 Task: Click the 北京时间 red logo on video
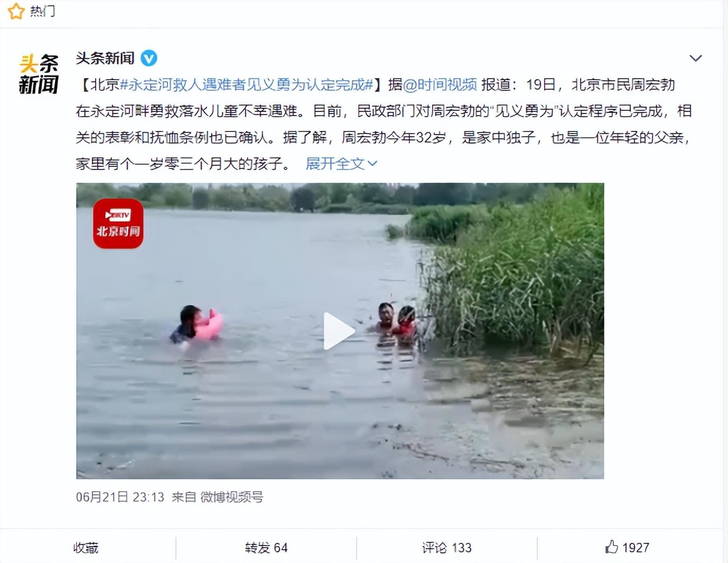[x=118, y=223]
